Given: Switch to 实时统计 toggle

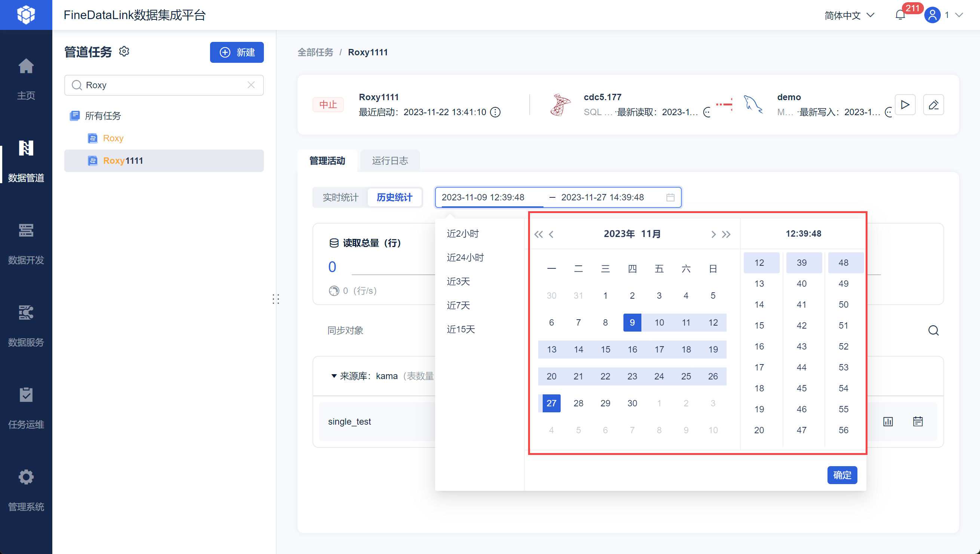Looking at the screenshot, I should coord(340,197).
